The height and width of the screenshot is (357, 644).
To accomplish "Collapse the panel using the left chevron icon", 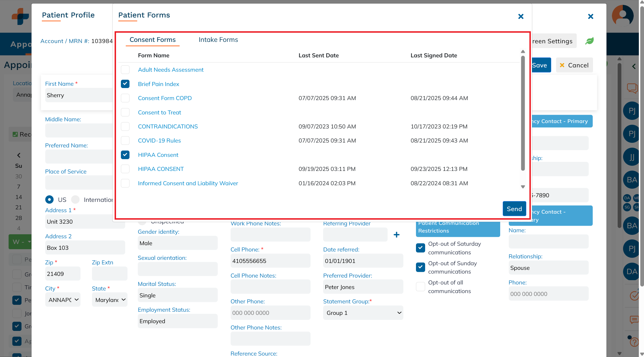I will [634, 66].
